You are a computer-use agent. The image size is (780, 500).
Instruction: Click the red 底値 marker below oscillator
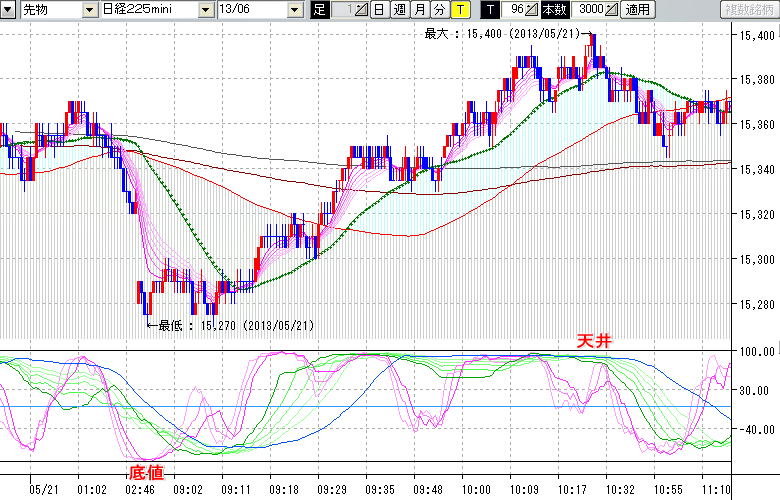pyautogui.click(x=145, y=471)
